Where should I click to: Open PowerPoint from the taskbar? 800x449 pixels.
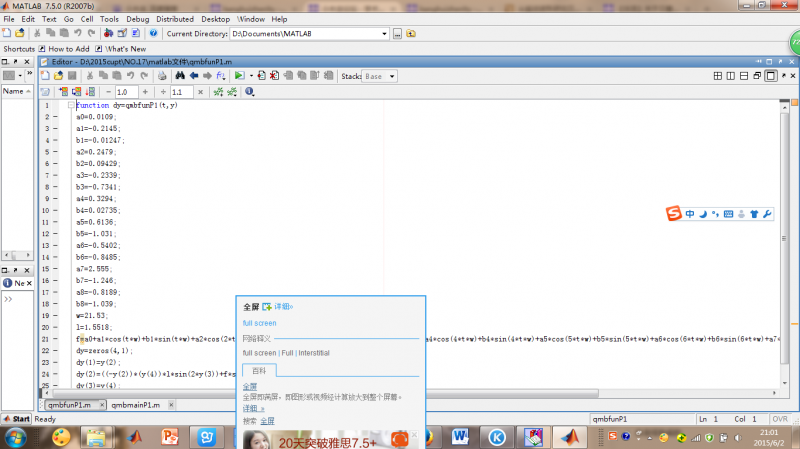(170, 437)
